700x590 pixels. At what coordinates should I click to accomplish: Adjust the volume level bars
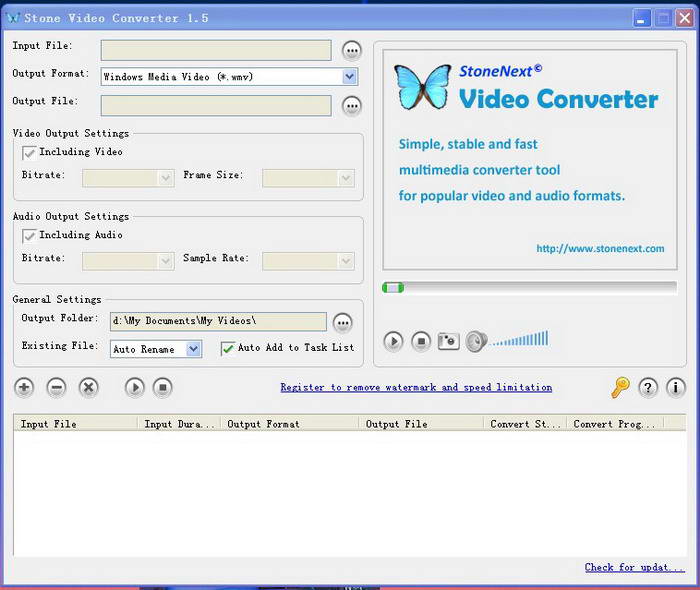click(520, 339)
